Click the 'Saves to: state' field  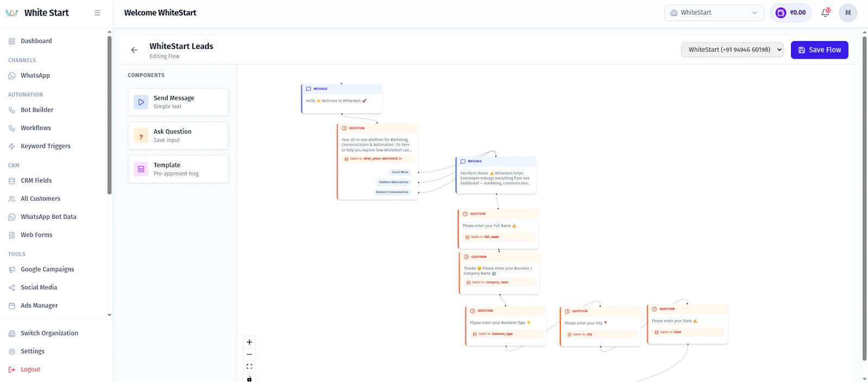click(x=687, y=332)
